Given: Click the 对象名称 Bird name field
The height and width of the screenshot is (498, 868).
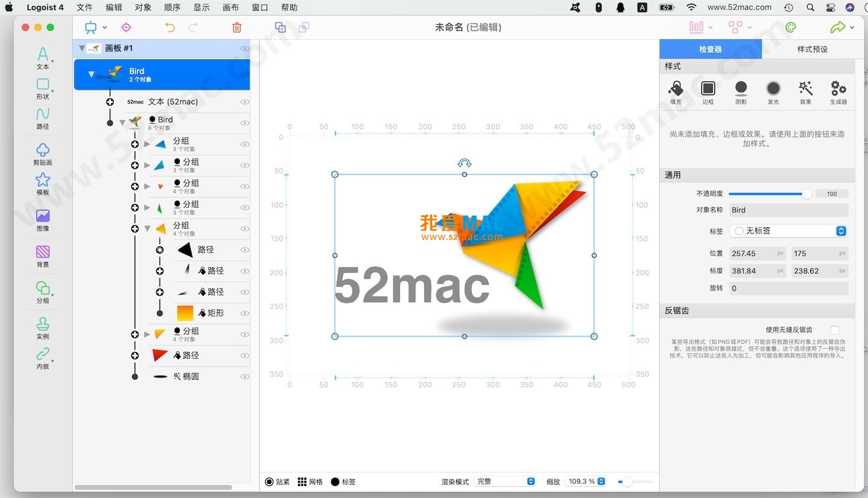Looking at the screenshot, I should point(788,210).
